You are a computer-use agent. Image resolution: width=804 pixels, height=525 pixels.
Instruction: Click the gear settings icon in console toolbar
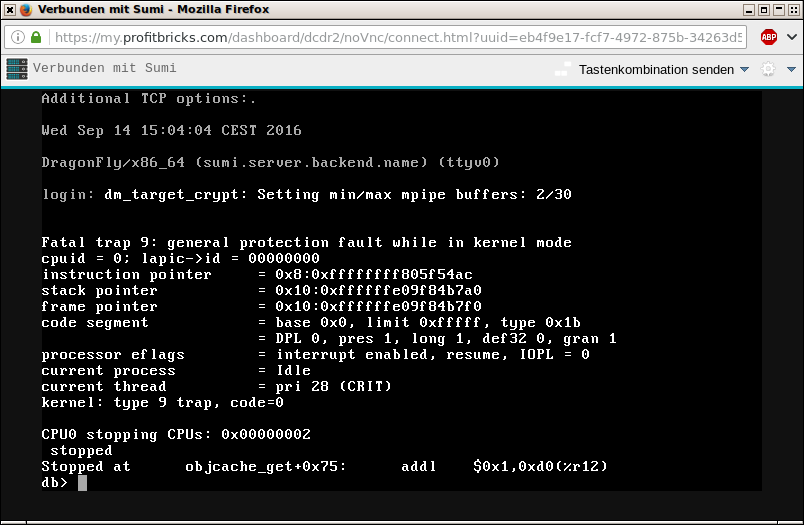pos(768,70)
